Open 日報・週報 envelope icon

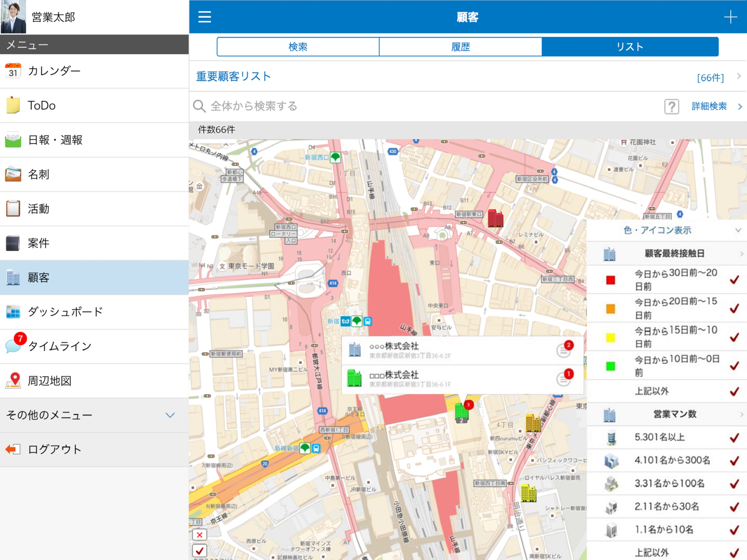tap(13, 140)
